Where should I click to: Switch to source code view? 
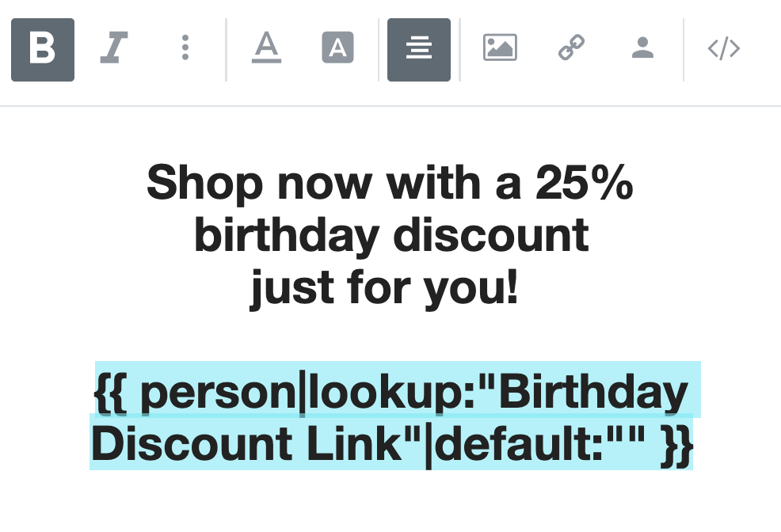coord(723,50)
